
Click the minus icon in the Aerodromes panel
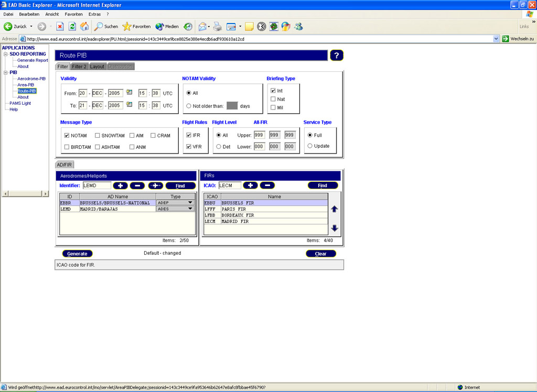point(136,186)
